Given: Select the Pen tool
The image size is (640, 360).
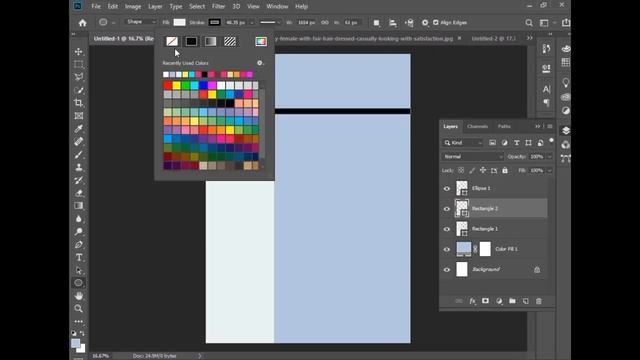Looking at the screenshot, I should pos(79,244).
